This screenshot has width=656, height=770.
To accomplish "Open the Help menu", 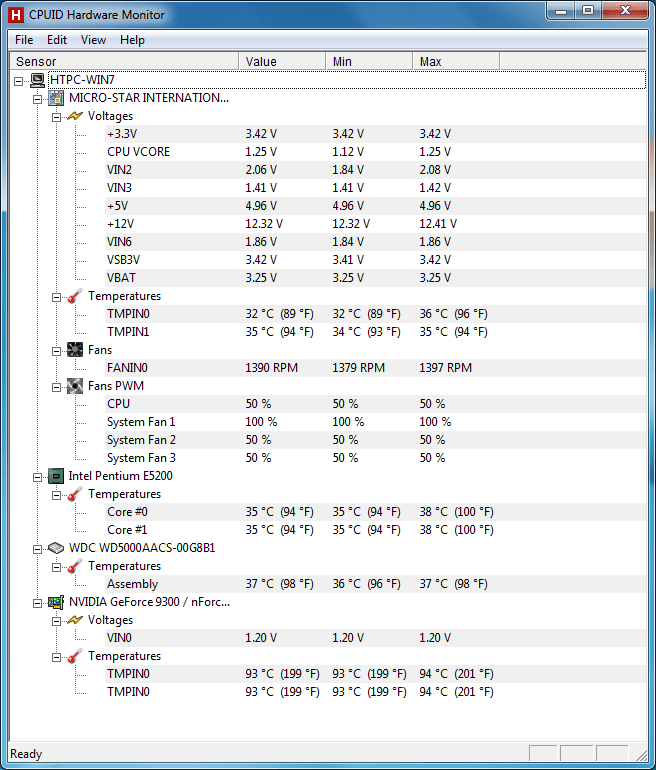I will [x=132, y=40].
